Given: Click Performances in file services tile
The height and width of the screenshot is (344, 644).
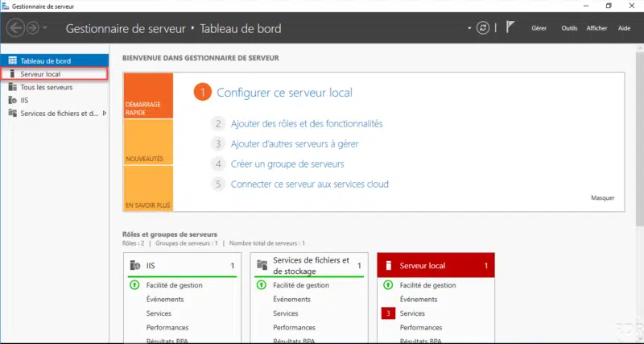Looking at the screenshot, I should (294, 328).
